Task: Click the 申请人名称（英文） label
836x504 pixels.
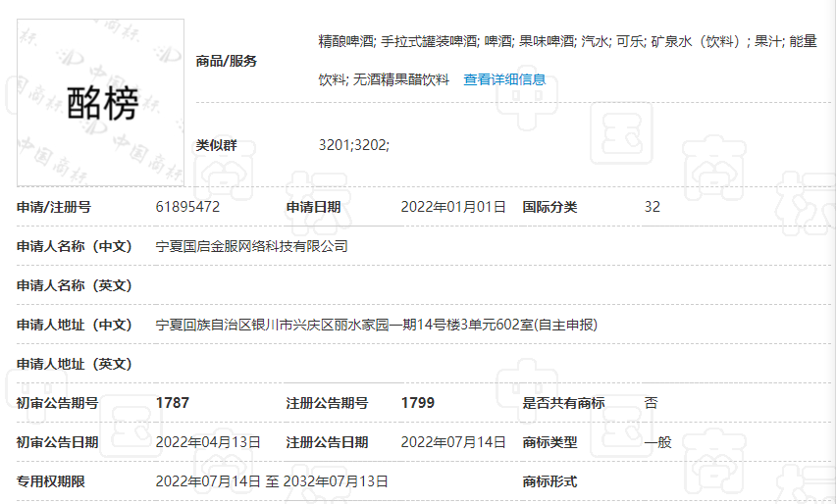Action: tap(74, 285)
